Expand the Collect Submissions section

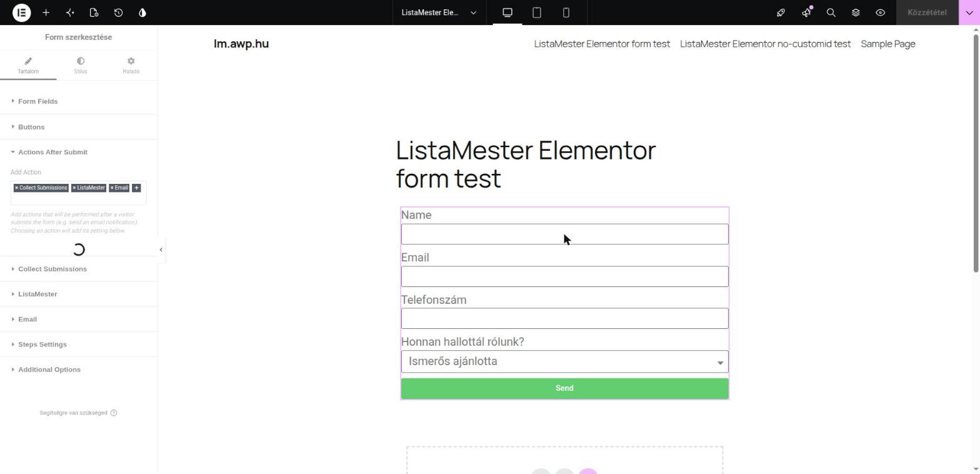78,269
